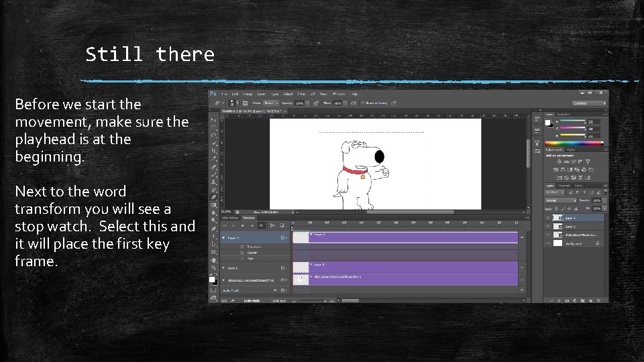Select the Rectangular Marquee tool
The image size is (644, 362).
[x=214, y=127]
